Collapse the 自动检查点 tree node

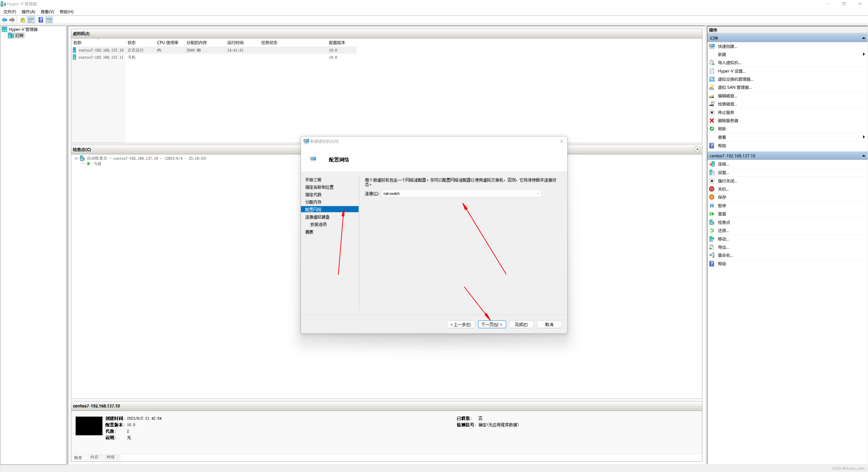tap(76, 158)
